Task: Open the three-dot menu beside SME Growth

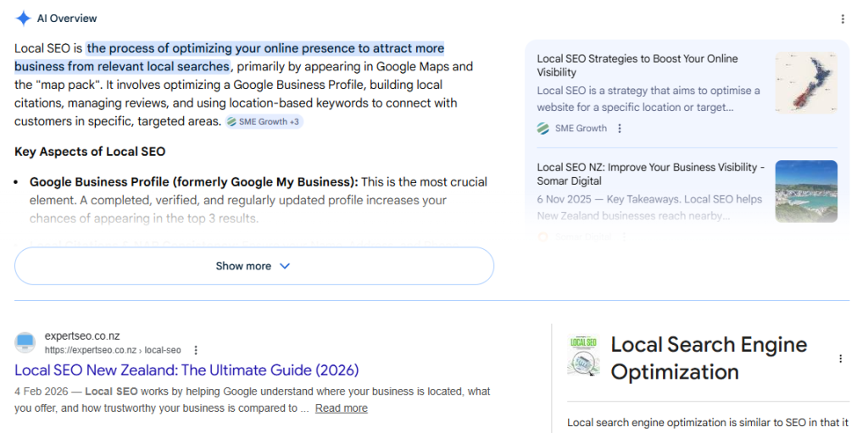Action: pos(620,129)
